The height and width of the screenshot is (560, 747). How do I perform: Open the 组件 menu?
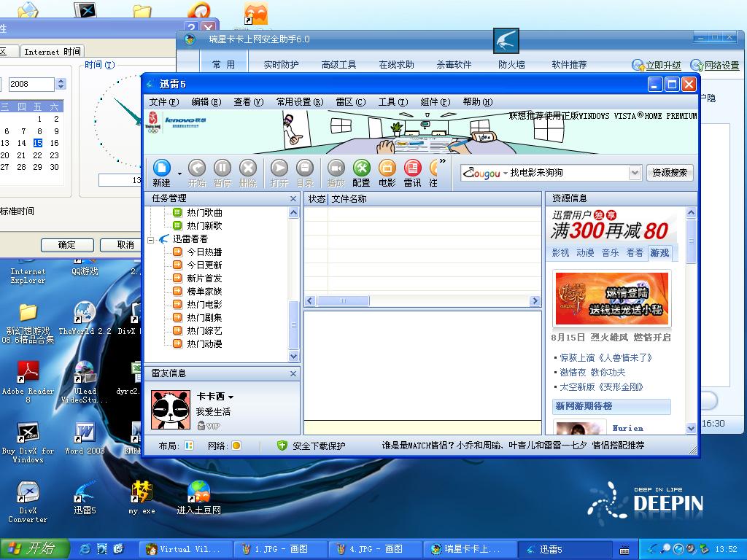436,102
